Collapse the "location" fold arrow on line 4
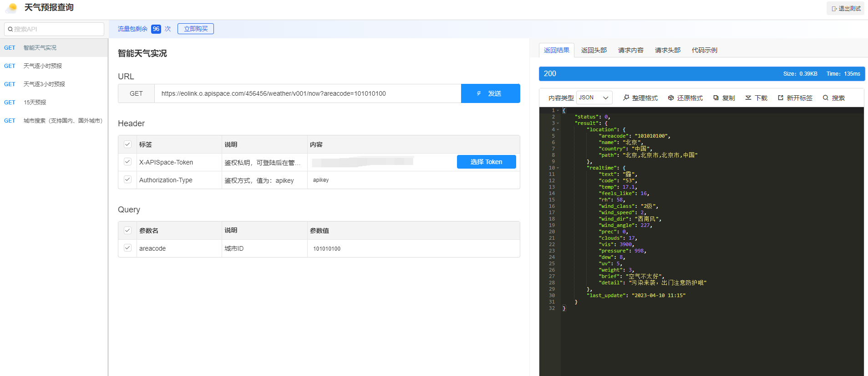 [x=558, y=129]
